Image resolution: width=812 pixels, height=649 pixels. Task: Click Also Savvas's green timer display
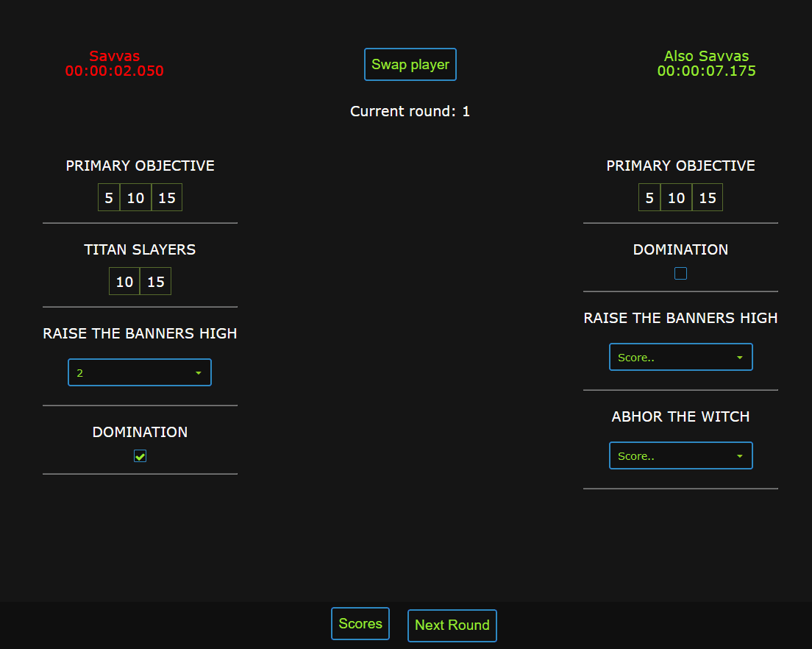pos(706,71)
